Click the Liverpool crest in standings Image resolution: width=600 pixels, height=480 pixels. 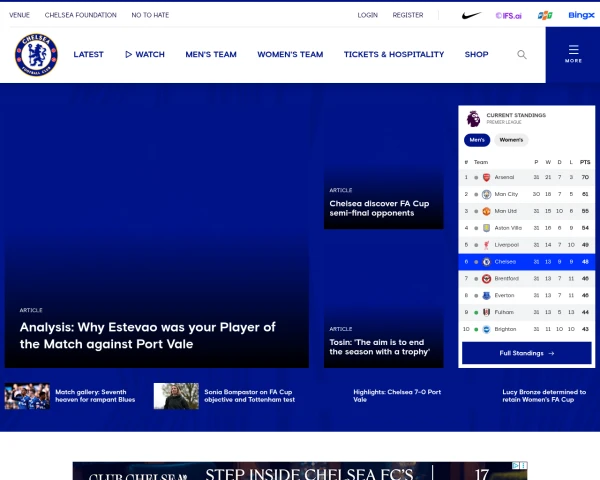(486, 245)
